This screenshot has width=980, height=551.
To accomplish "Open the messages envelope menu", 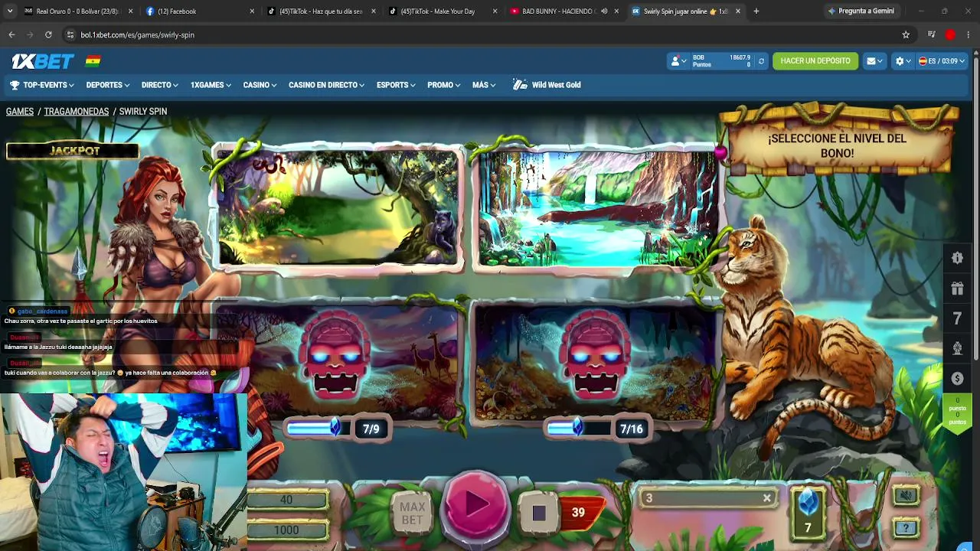I will 874,61.
